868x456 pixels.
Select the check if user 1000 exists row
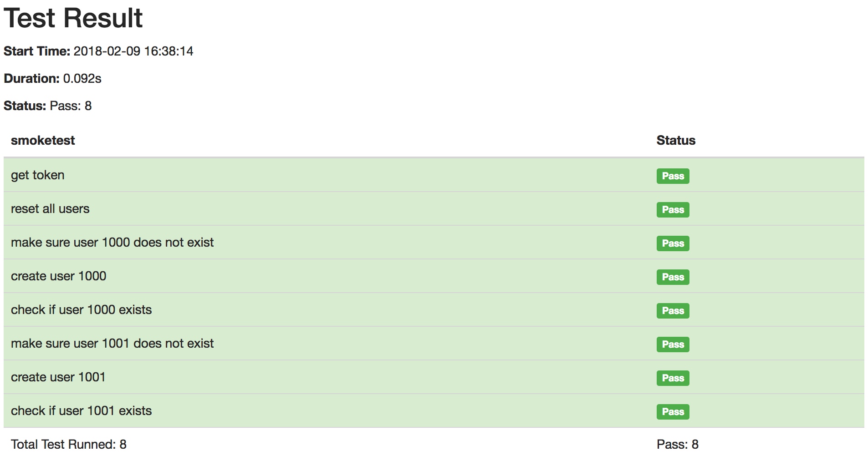coord(434,310)
